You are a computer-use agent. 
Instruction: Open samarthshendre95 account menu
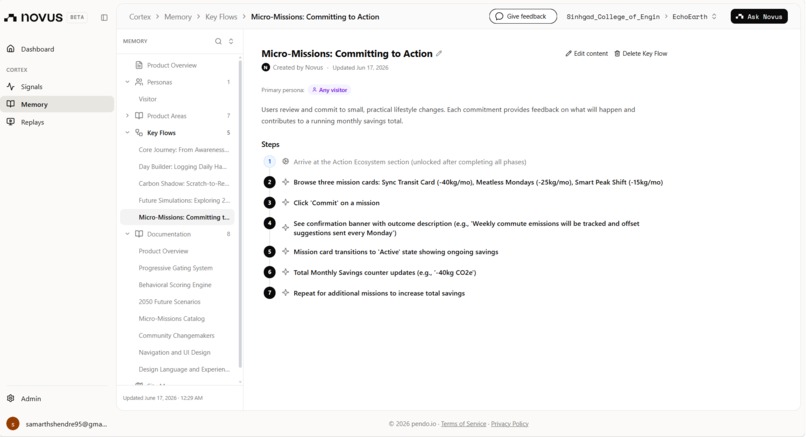pos(66,424)
